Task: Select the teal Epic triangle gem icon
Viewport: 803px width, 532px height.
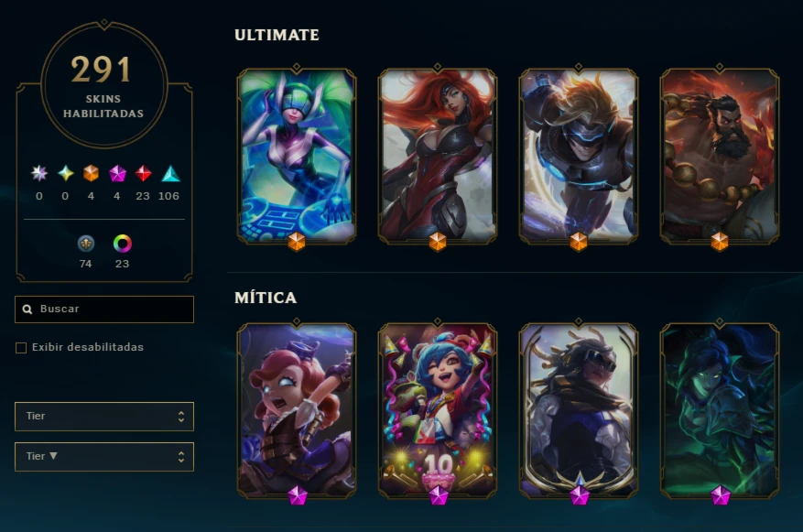Action: pyautogui.click(x=170, y=174)
